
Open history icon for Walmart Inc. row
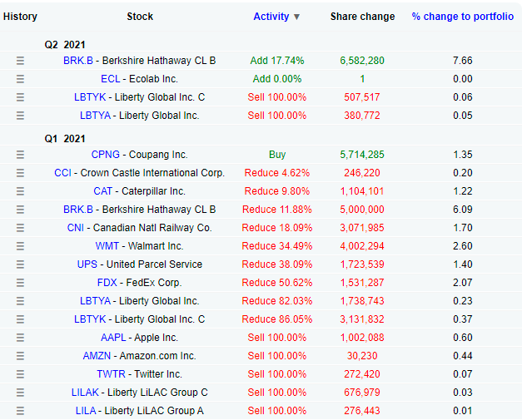(x=20, y=246)
